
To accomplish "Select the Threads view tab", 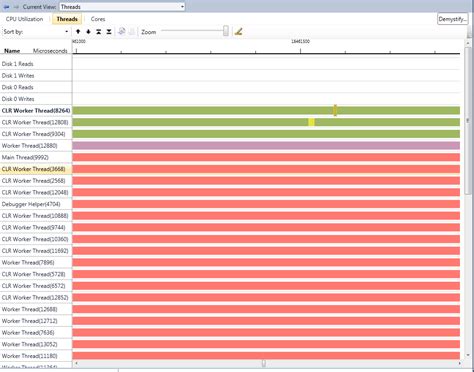I will [x=67, y=19].
